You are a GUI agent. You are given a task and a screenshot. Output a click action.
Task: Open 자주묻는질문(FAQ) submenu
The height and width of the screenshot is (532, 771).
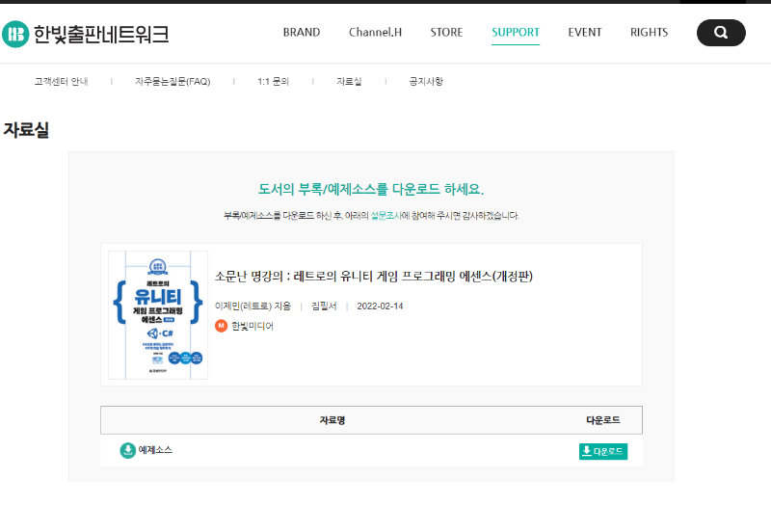173,82
